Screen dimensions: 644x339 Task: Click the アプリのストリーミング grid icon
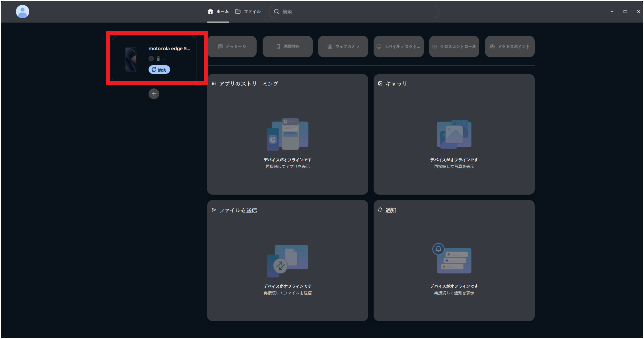pyautogui.click(x=213, y=83)
